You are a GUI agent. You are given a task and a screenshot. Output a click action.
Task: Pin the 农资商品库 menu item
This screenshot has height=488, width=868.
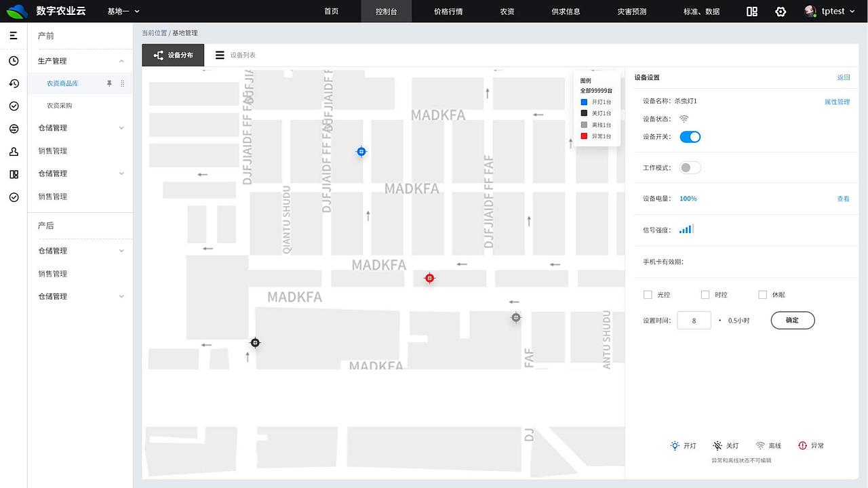click(x=109, y=83)
